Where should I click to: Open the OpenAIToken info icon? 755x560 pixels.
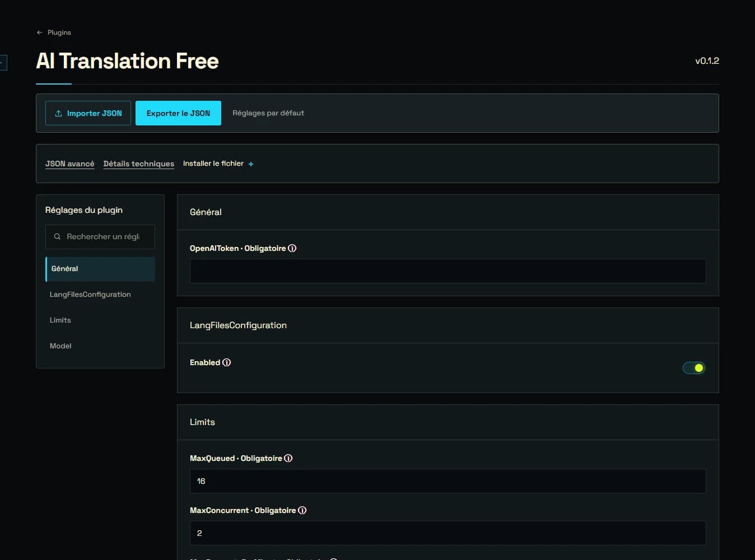292,248
